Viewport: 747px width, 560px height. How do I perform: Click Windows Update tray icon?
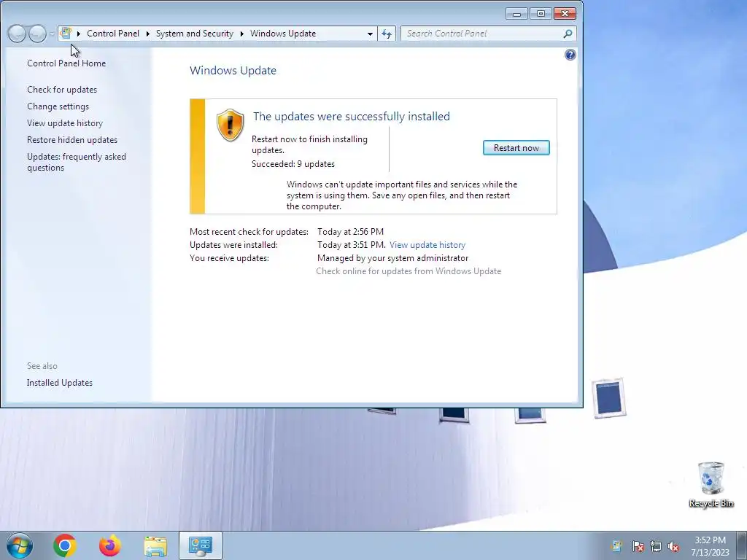(617, 546)
